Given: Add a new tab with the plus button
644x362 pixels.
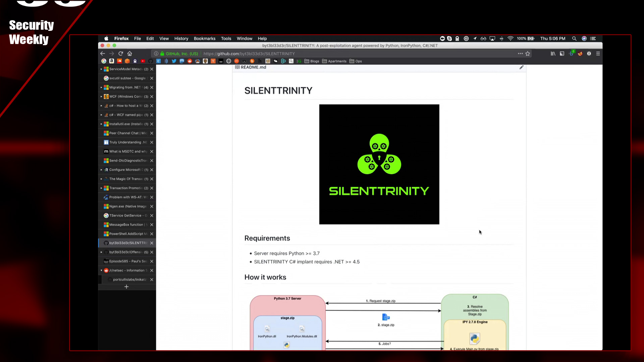Looking at the screenshot, I should (126, 287).
